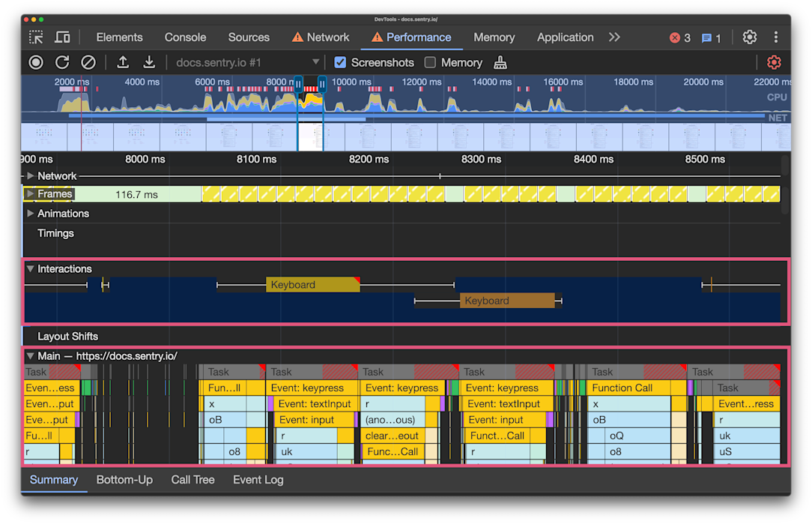Click the collect garbage broom icon

tap(500, 62)
